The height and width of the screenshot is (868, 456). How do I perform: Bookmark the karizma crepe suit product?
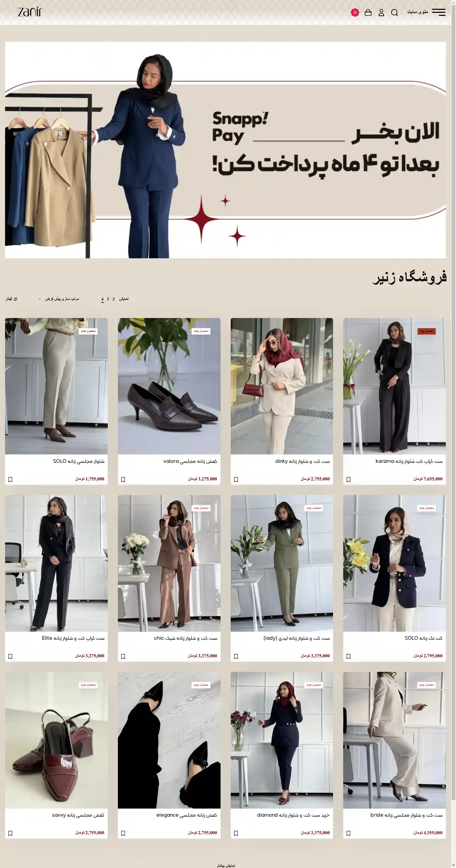tap(348, 479)
